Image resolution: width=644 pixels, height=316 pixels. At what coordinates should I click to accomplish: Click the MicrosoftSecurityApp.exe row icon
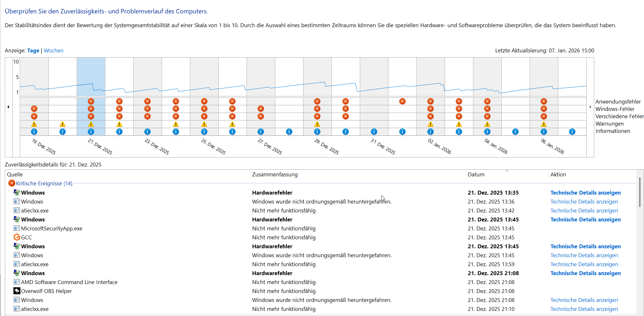[x=17, y=228]
